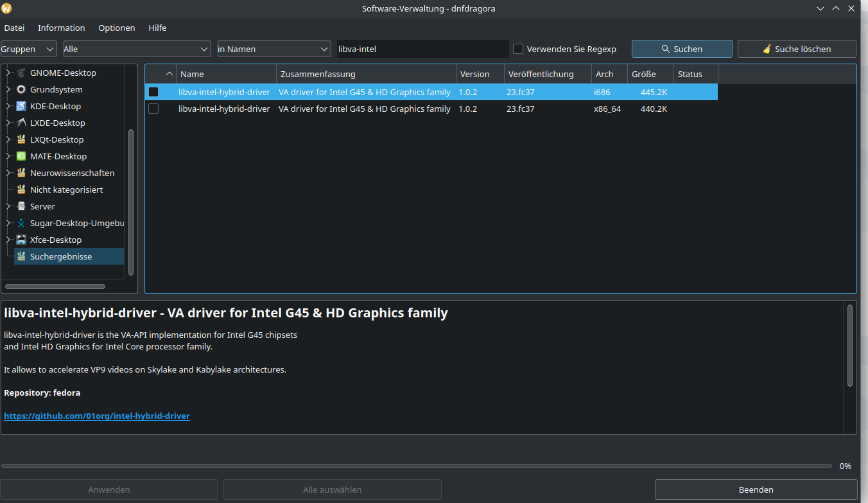868x503 pixels.
Task: Click the group tree vertical scrollbar
Action: [x=131, y=202]
